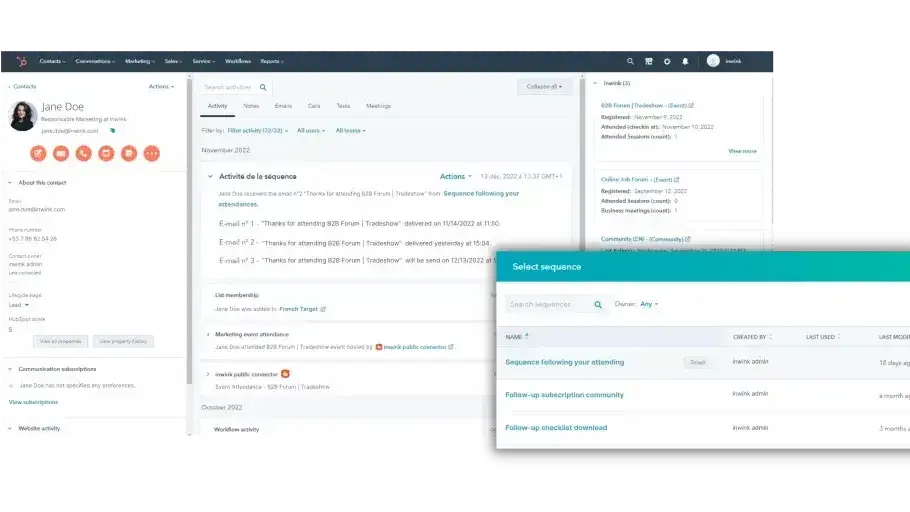Image resolution: width=910 pixels, height=512 pixels.
Task: Click the Search sequences input field
Action: tap(550, 304)
